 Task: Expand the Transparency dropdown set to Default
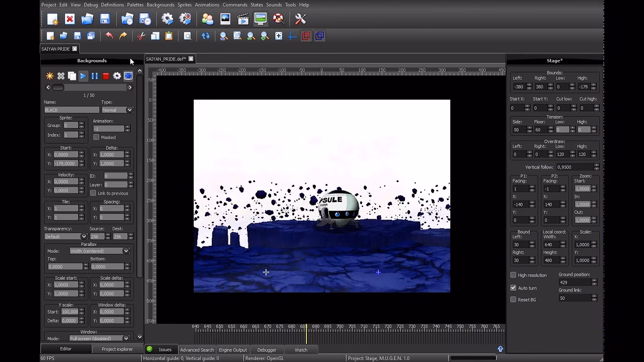[x=66, y=236]
